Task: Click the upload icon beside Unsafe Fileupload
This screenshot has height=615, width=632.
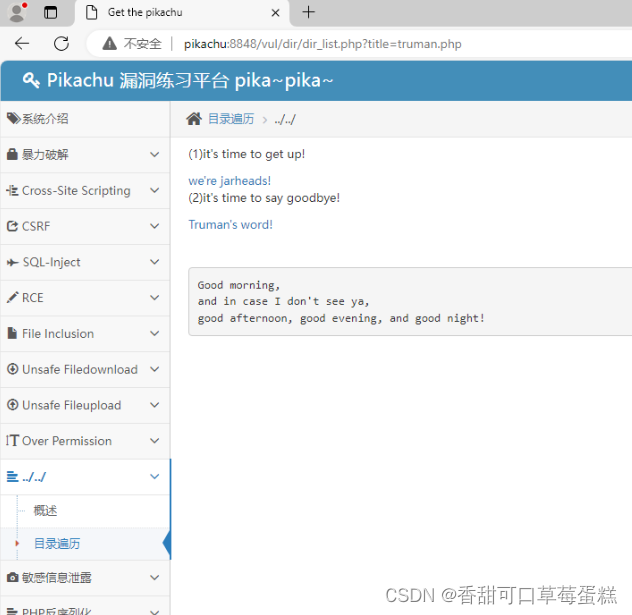Action: pyautogui.click(x=12, y=405)
